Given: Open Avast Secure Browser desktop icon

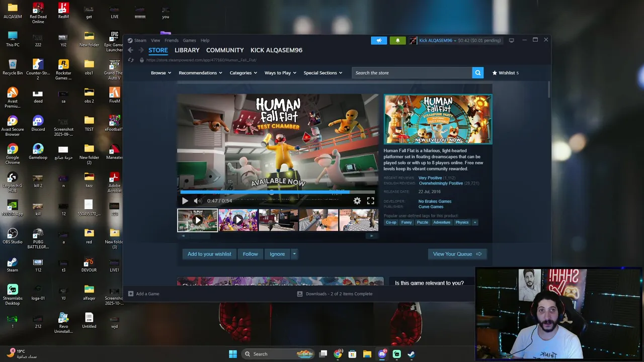Looking at the screenshot, I should coord(13,126).
